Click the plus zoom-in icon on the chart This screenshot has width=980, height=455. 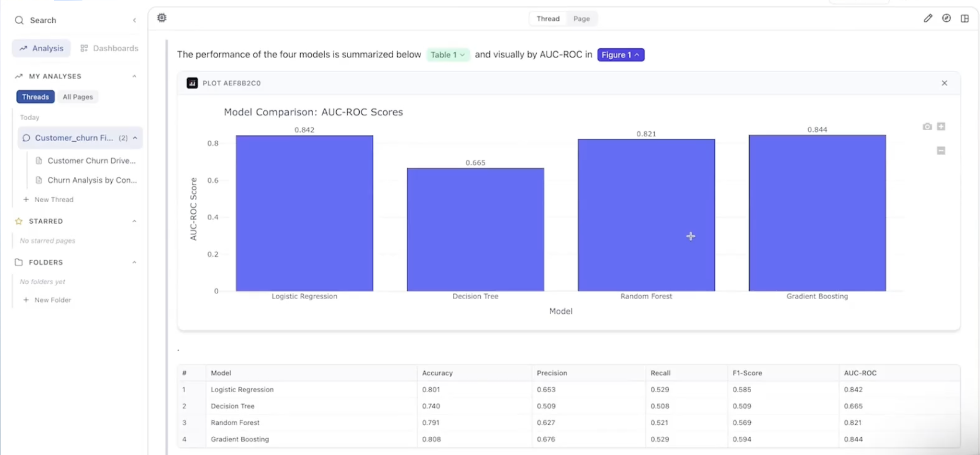click(941, 127)
